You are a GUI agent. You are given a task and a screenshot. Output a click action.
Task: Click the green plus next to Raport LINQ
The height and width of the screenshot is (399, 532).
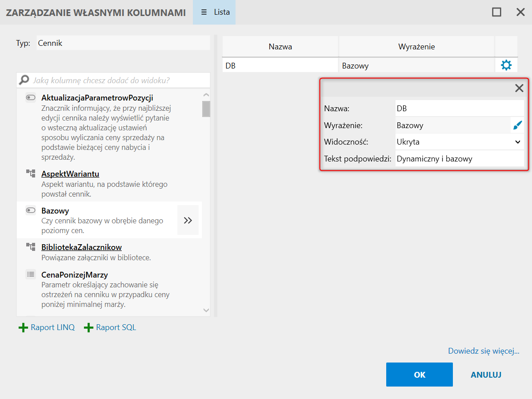pos(23,327)
